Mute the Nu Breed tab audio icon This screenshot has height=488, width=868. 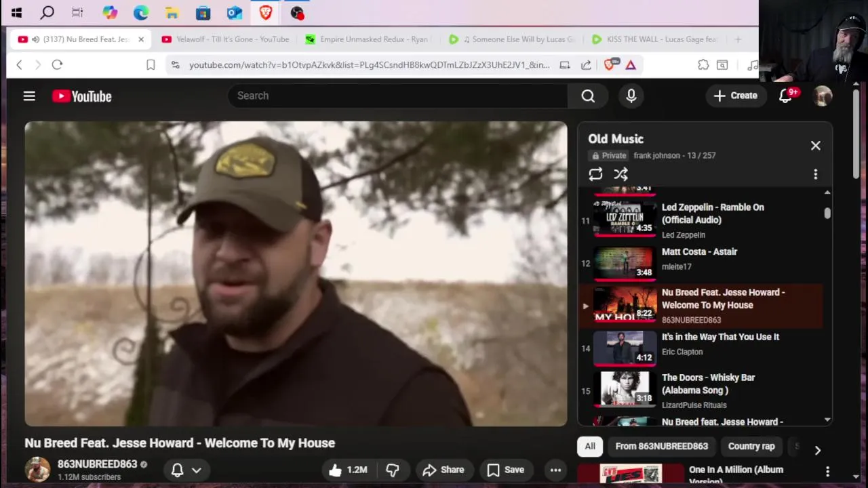pos(35,39)
